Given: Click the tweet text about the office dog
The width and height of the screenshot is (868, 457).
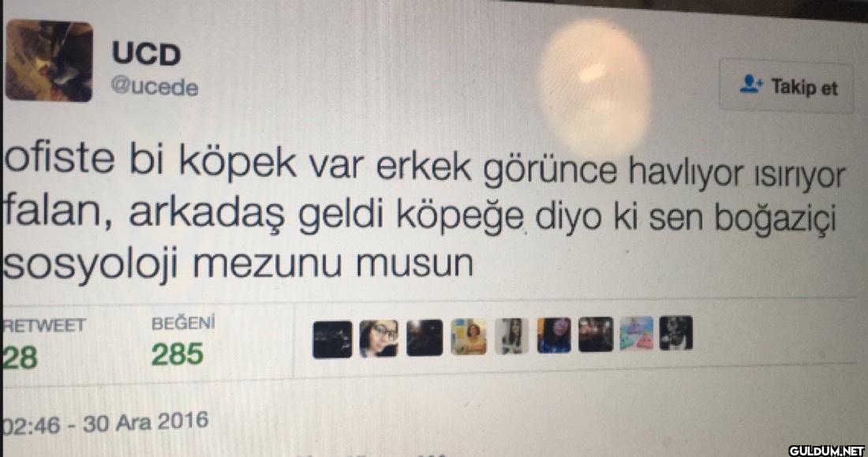Looking at the screenshot, I should 424,215.
